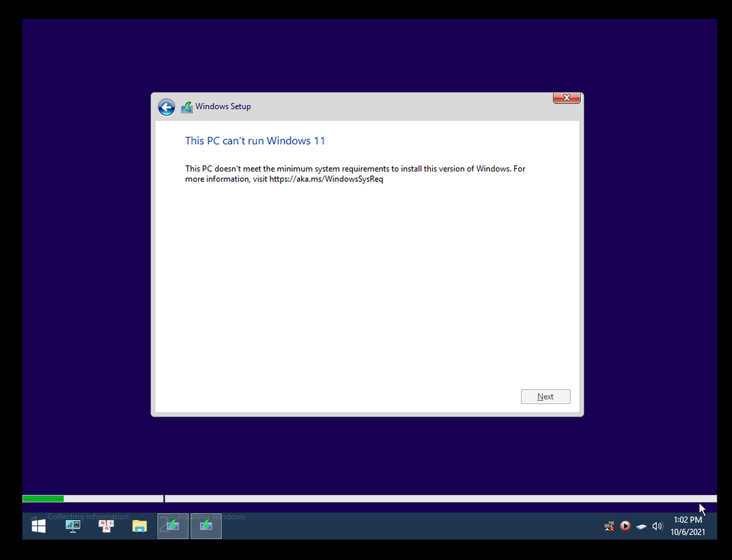The height and width of the screenshot is (560, 732).
Task: Click the green setup progress bar
Action: 43,499
